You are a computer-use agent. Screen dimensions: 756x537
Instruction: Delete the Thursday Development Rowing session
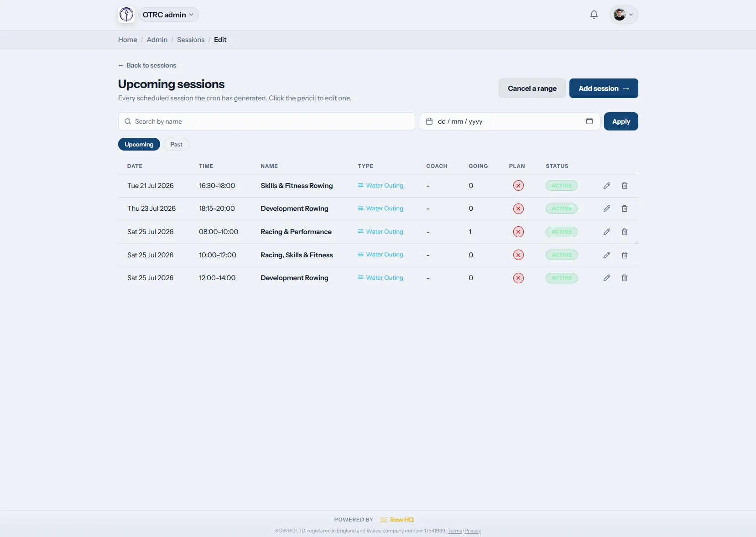pyautogui.click(x=624, y=209)
